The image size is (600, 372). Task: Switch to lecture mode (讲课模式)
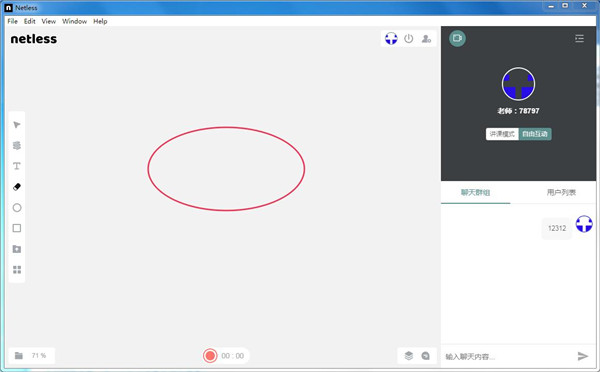click(x=502, y=134)
